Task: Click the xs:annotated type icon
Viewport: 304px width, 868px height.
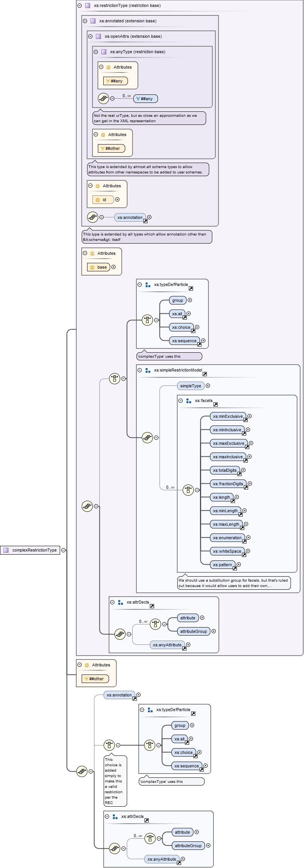Action: coord(93,21)
